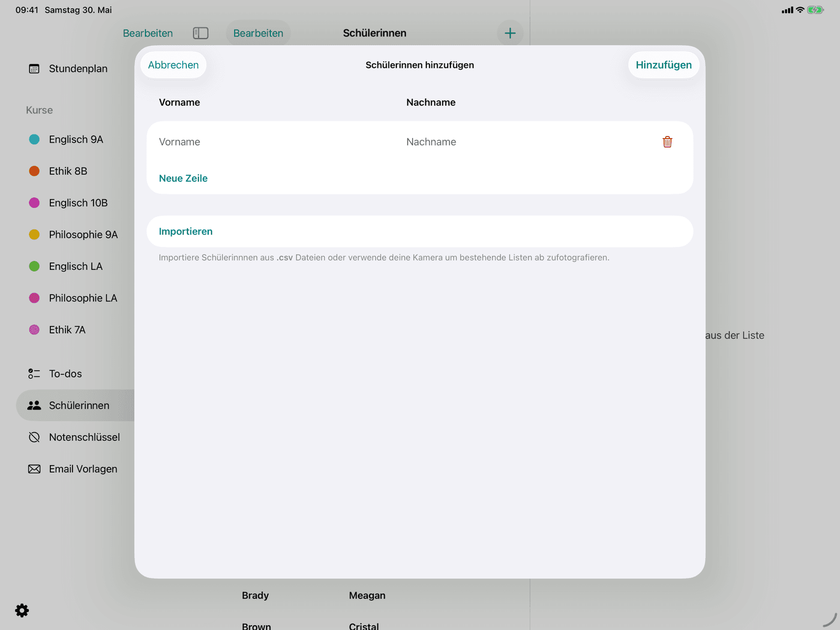Cancel with Abbrechen button
The height and width of the screenshot is (630, 840).
pyautogui.click(x=173, y=65)
